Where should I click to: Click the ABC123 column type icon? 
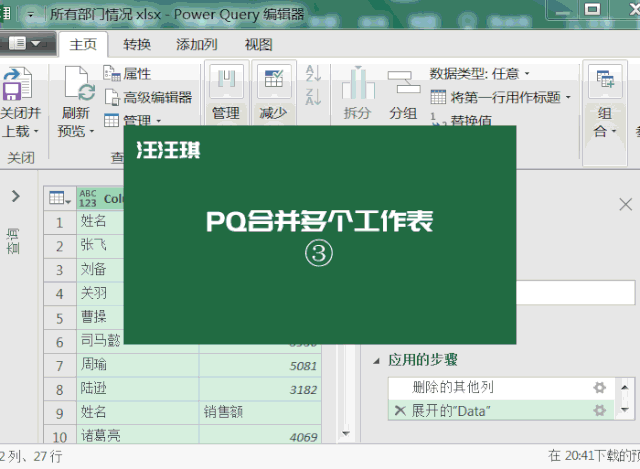click(x=88, y=199)
